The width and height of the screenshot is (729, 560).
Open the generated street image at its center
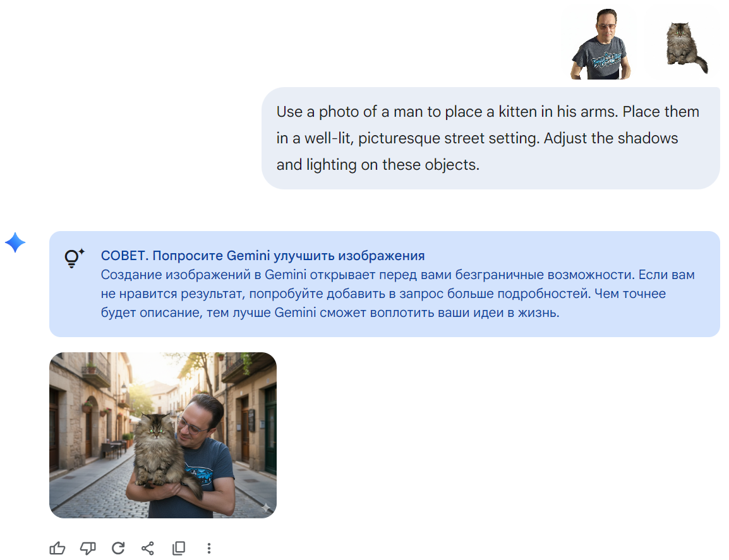[x=163, y=435]
